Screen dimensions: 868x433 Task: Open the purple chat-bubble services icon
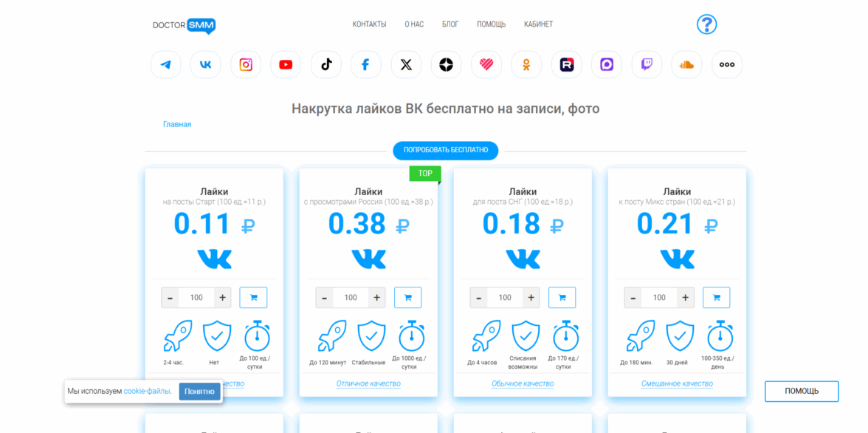(x=607, y=65)
